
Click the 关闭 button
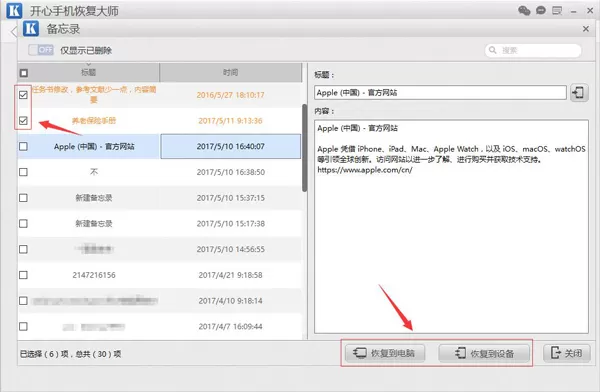[567, 353]
